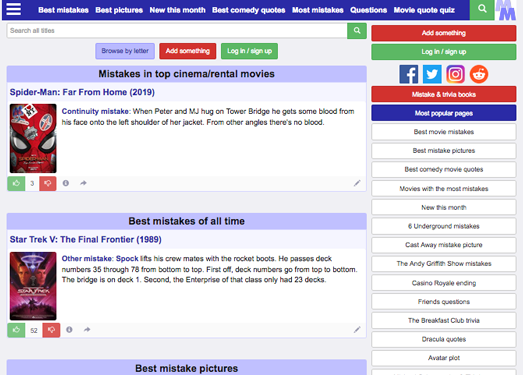Click the Star Trek V poster thumbnail
The width and height of the screenshot is (523, 375).
tap(33, 286)
